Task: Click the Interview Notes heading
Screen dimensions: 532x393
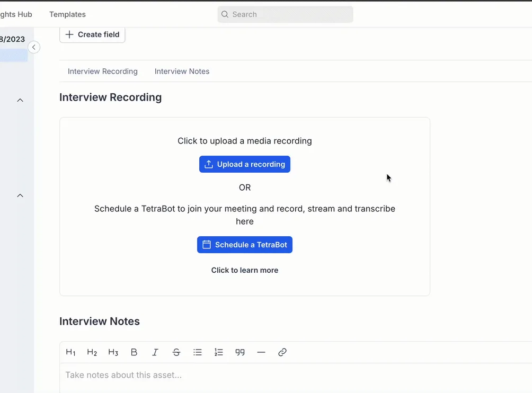Action: click(100, 321)
